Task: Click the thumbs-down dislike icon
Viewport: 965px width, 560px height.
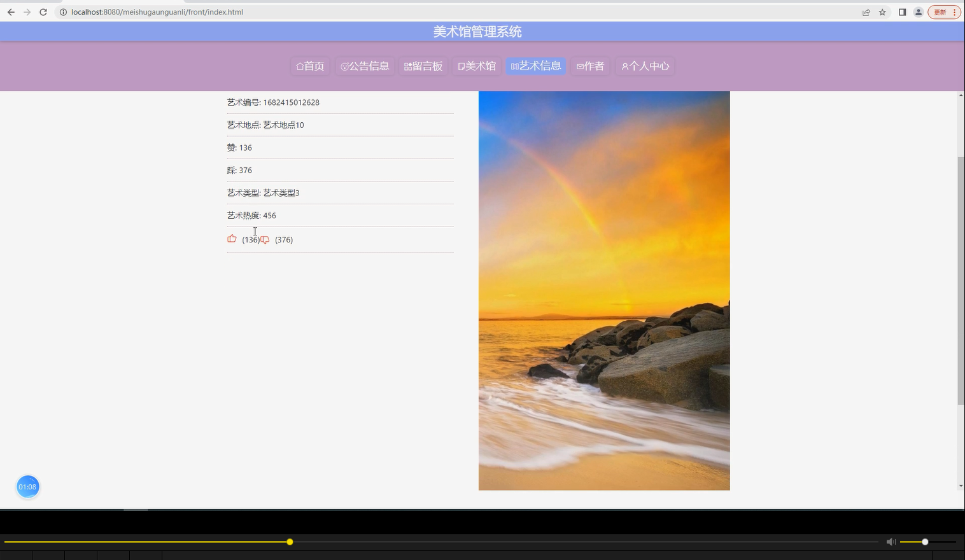Action: click(x=265, y=240)
